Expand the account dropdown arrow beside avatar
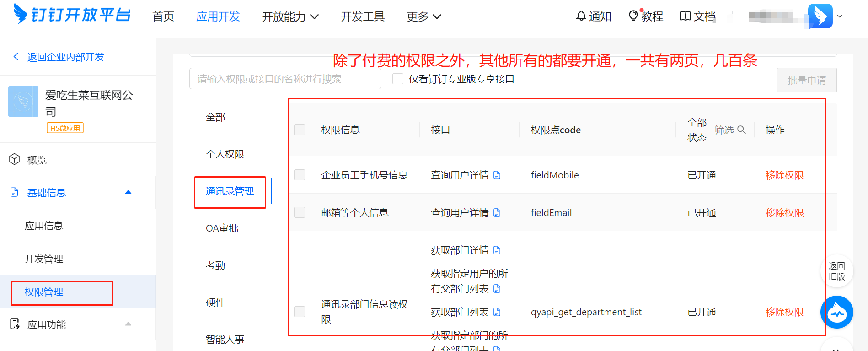Screen dimensions: 868x351 coord(840,16)
